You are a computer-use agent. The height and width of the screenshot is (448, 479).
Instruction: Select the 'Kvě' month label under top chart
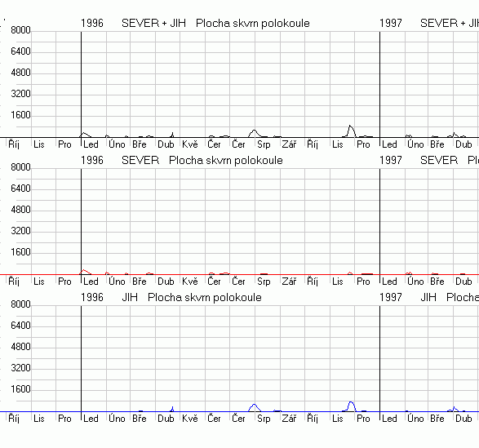[x=190, y=144]
